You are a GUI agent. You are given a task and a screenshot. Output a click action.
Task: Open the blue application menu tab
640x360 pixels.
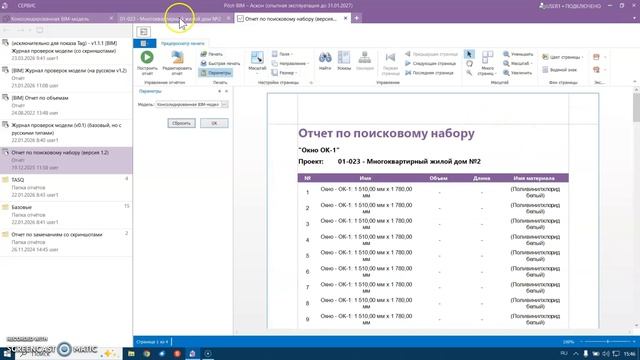click(x=144, y=43)
